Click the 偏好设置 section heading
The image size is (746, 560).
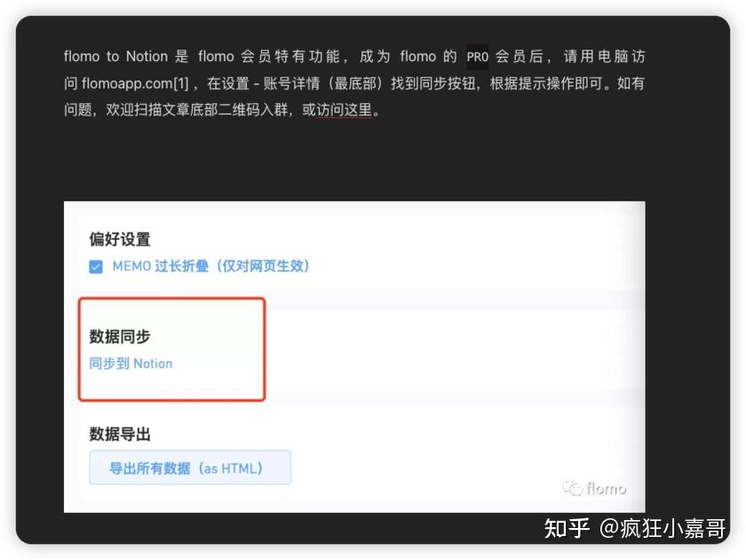coord(119,239)
